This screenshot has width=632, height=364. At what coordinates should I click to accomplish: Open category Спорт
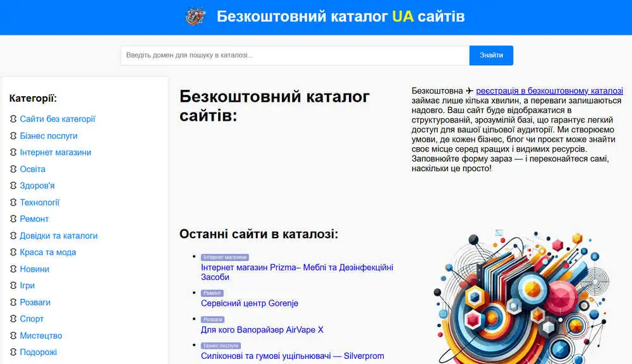32,318
